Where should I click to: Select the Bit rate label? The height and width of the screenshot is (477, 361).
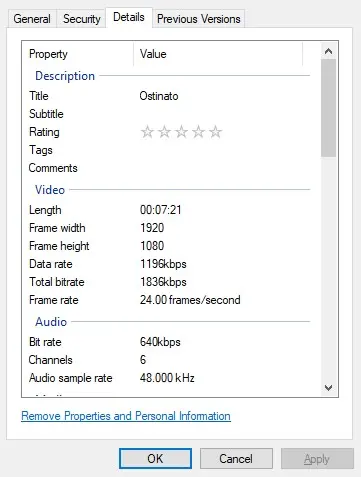(x=45, y=342)
